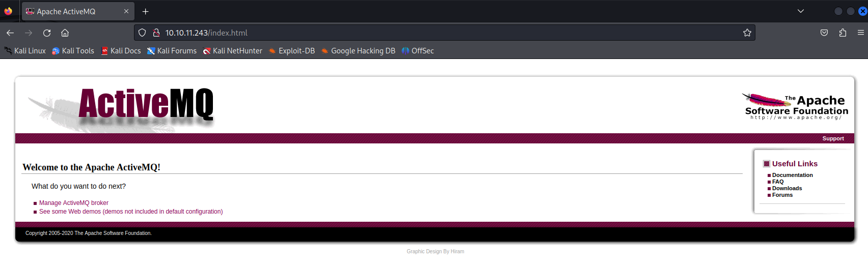Open the Kali Tools bookmark
Viewport: 868px width, 267px height.
click(x=73, y=51)
